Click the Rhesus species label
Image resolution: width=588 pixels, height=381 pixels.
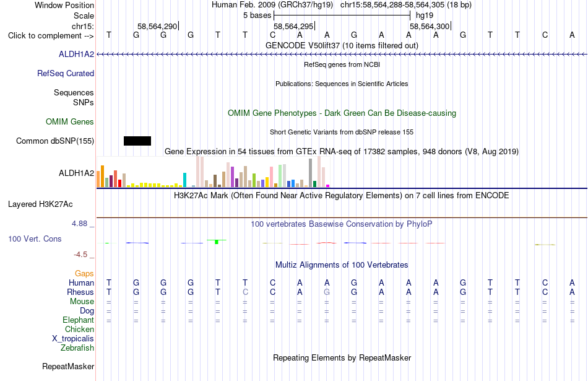point(80,292)
